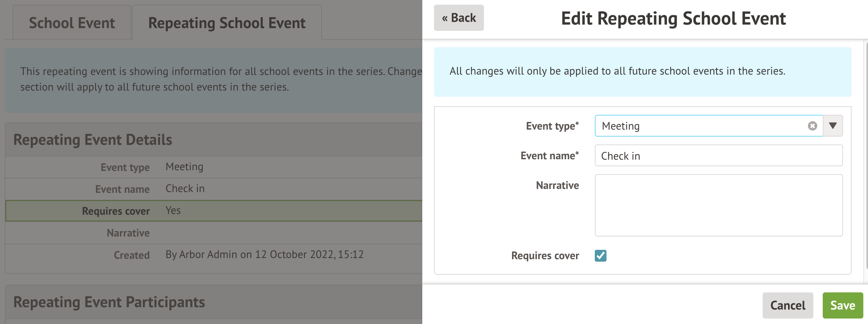Click the Event name input field
868x324 pixels.
click(718, 156)
